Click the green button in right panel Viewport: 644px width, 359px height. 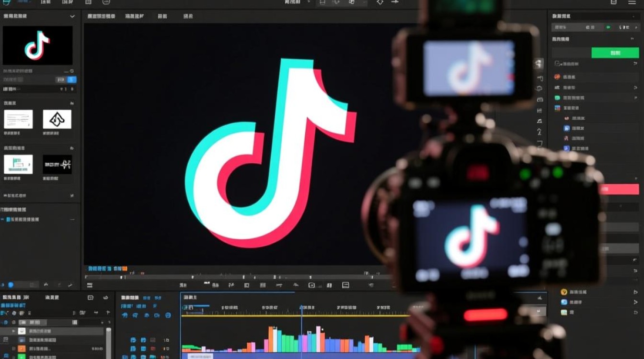coord(615,53)
